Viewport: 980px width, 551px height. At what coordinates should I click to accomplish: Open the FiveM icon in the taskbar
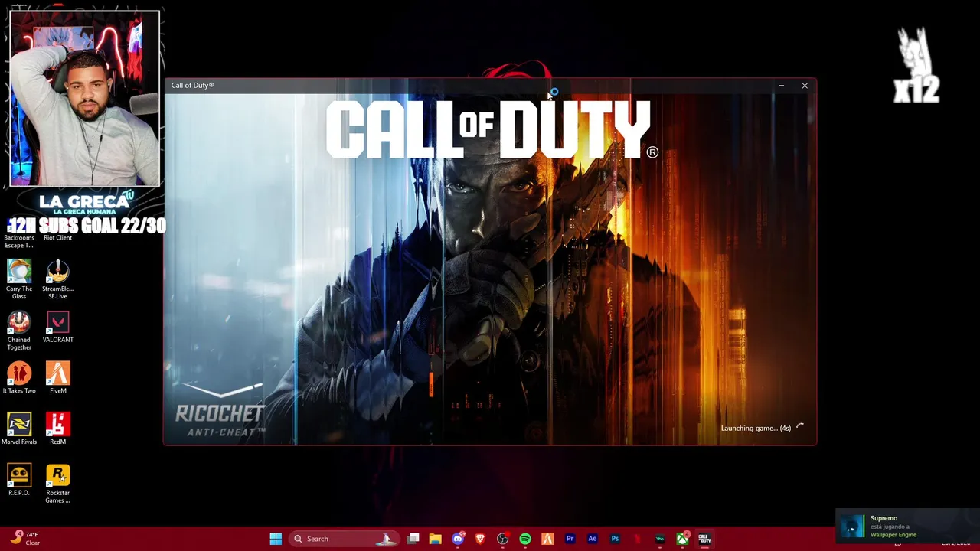click(547, 539)
